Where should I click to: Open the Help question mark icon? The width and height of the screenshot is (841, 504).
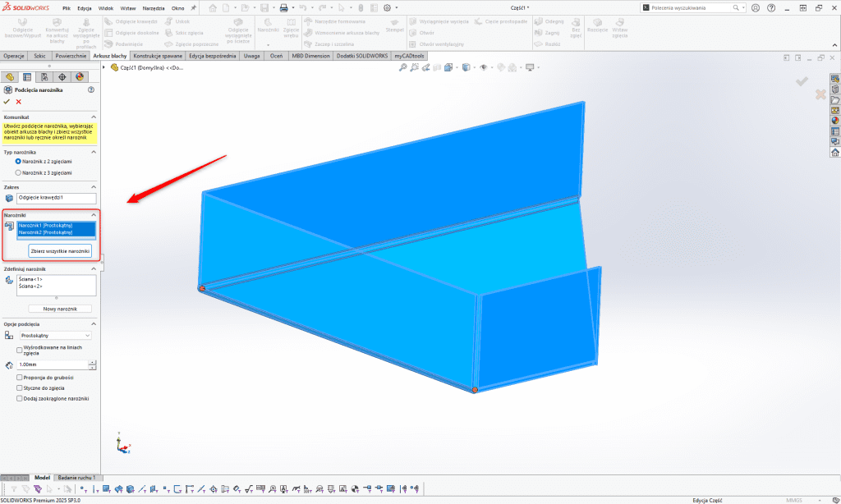coord(771,7)
